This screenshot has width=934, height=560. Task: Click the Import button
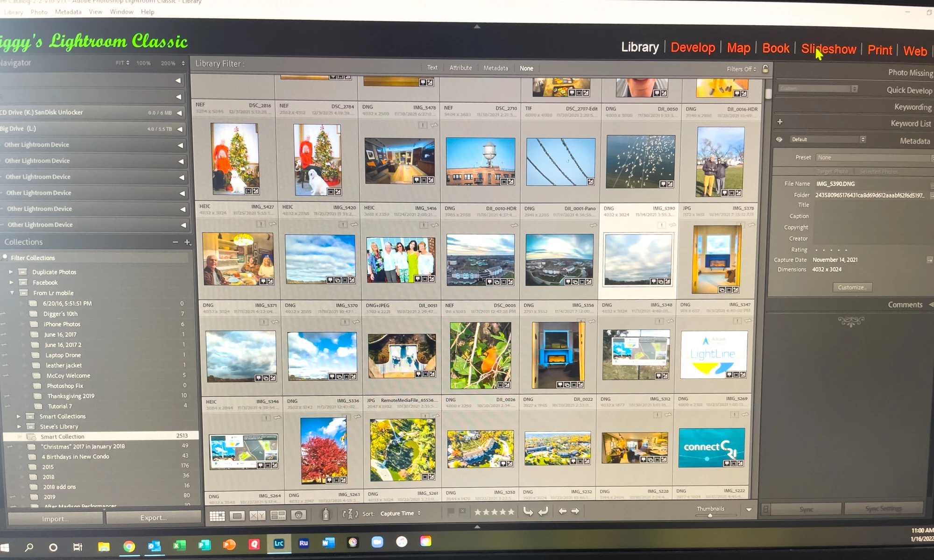[x=55, y=518]
